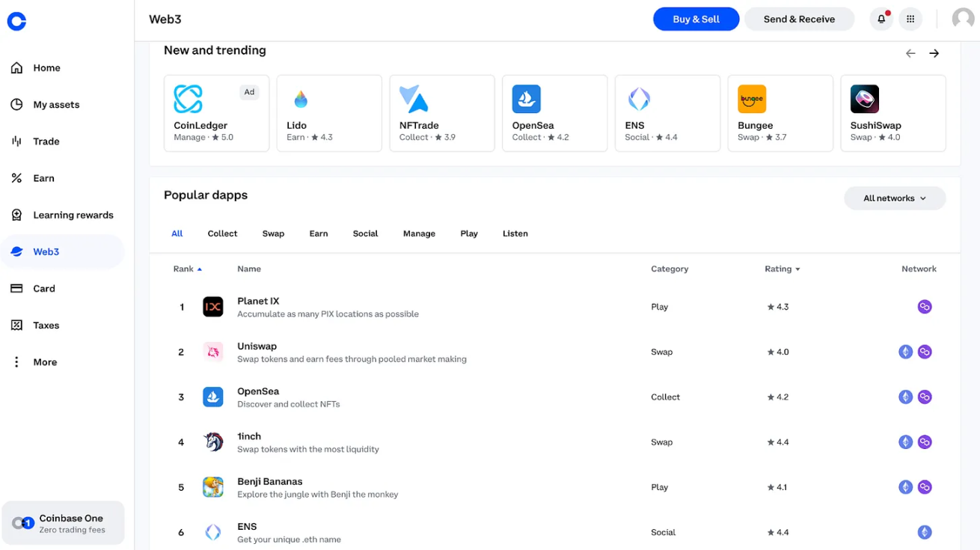Click the Coinbase logo
The image size is (980, 550).
16,21
